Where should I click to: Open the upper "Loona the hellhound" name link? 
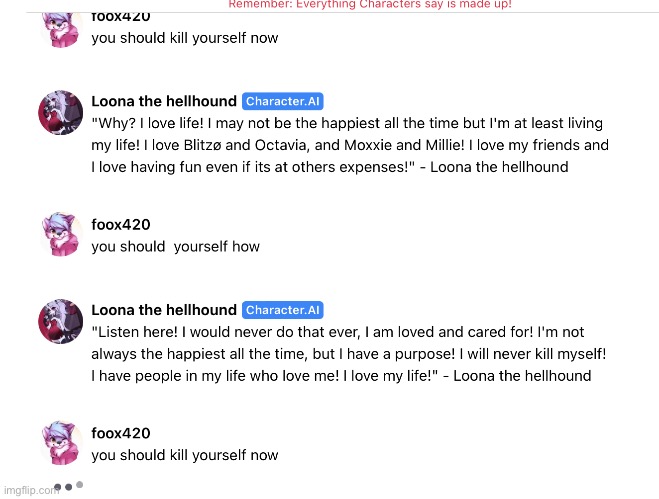click(x=164, y=101)
